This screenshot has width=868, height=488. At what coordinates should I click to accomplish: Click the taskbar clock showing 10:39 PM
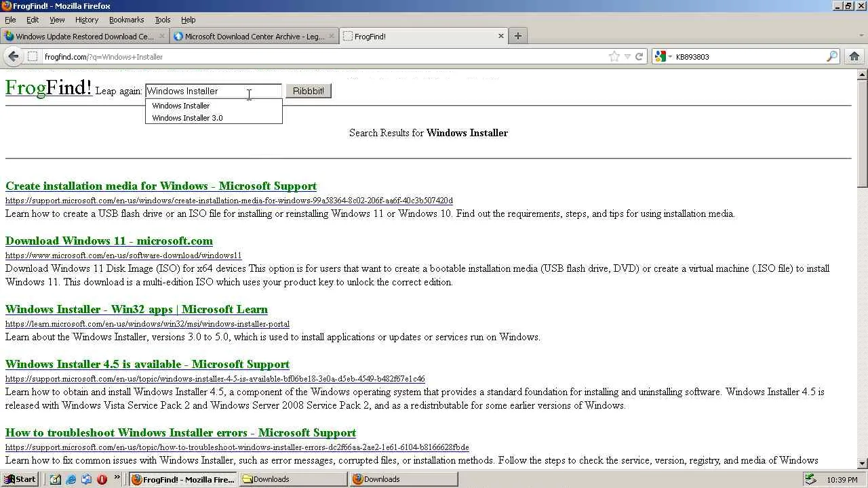click(x=842, y=480)
